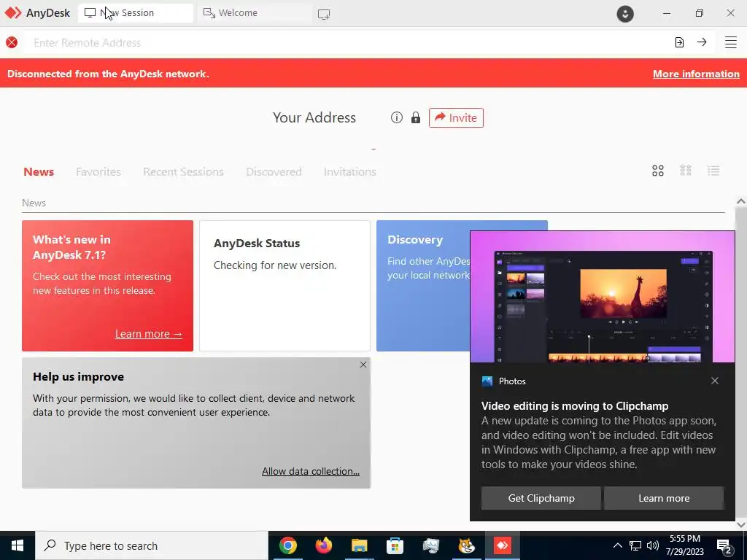Open the Favorites tab
The height and width of the screenshot is (560, 747).
tap(98, 171)
